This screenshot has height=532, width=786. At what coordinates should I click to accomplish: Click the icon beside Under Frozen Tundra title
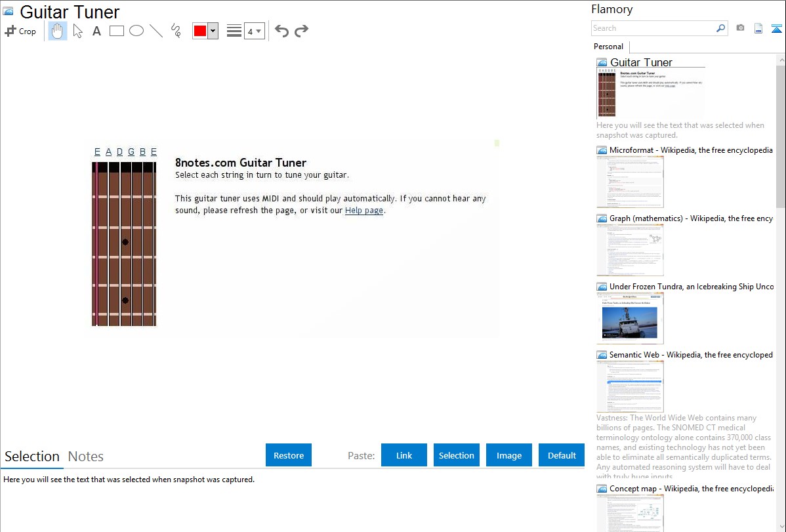602,287
